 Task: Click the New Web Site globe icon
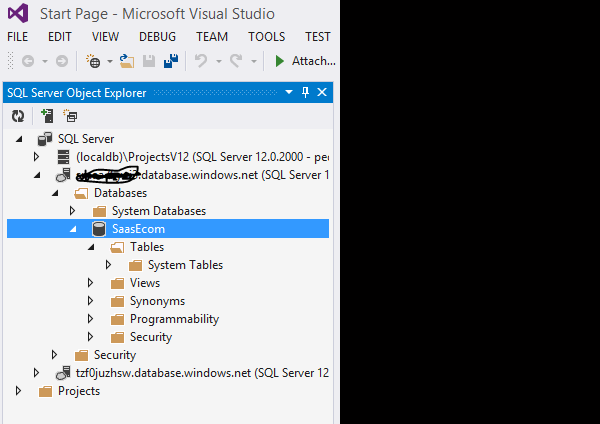pyautogui.click(x=93, y=61)
